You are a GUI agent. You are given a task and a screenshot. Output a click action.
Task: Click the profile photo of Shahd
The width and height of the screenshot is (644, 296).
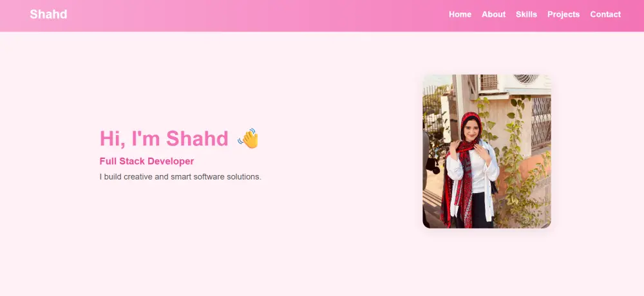point(487,151)
